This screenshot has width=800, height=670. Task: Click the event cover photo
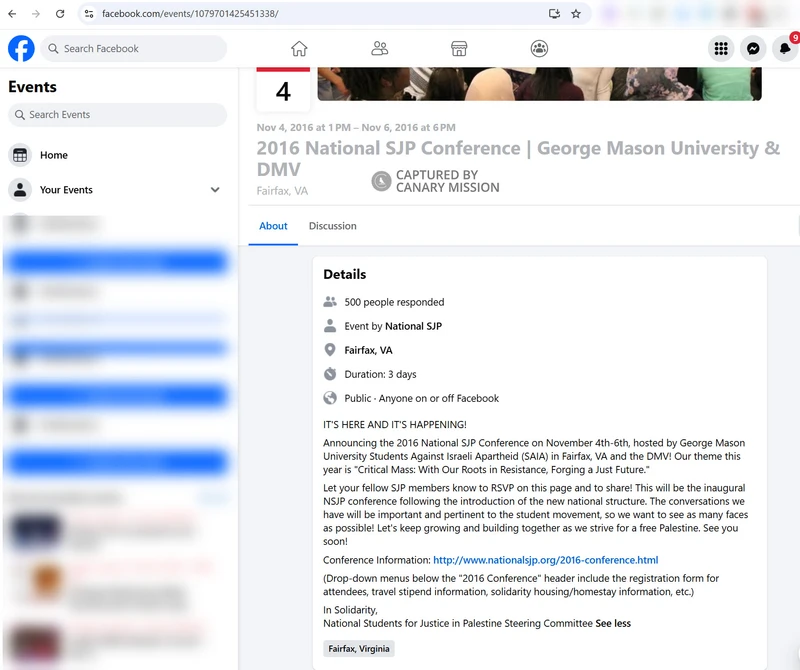click(539, 84)
